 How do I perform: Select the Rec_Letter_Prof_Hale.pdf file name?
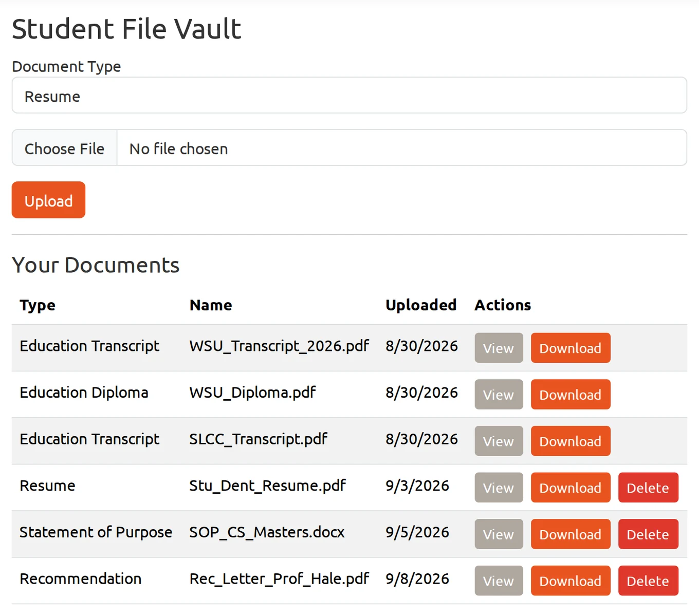click(x=279, y=579)
